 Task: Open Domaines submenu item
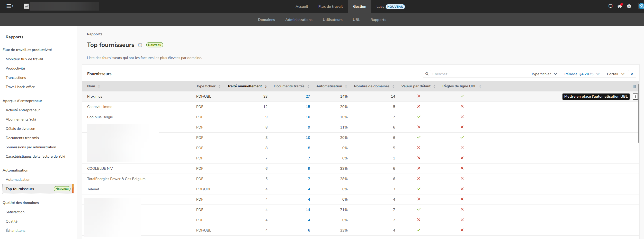click(266, 20)
